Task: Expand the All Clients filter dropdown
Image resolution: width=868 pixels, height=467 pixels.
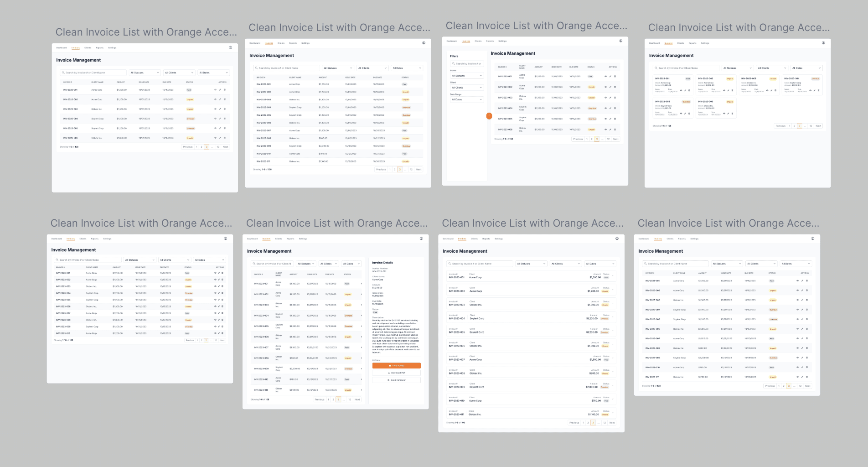Action: [x=179, y=72]
